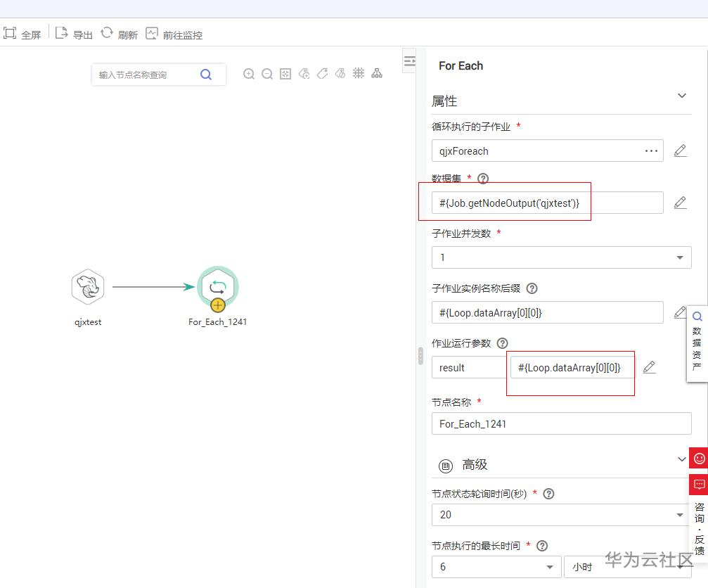Screen dimensions: 708x588
Task: Toggle the canvas grid icon
Action: coord(359,73)
